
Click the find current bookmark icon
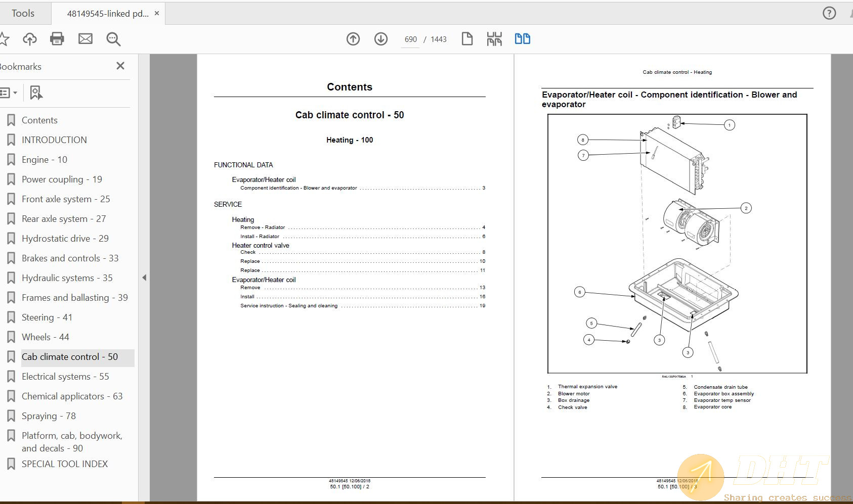tap(36, 93)
